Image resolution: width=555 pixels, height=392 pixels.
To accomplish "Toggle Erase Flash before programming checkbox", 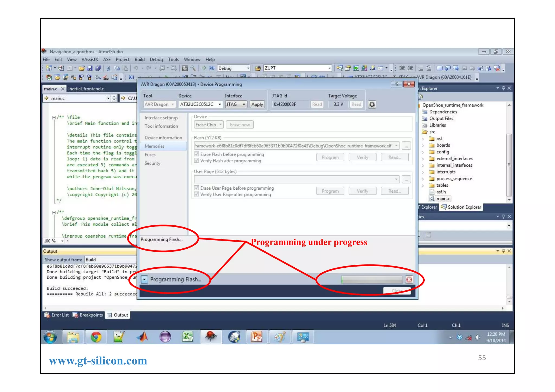I will click(196, 154).
